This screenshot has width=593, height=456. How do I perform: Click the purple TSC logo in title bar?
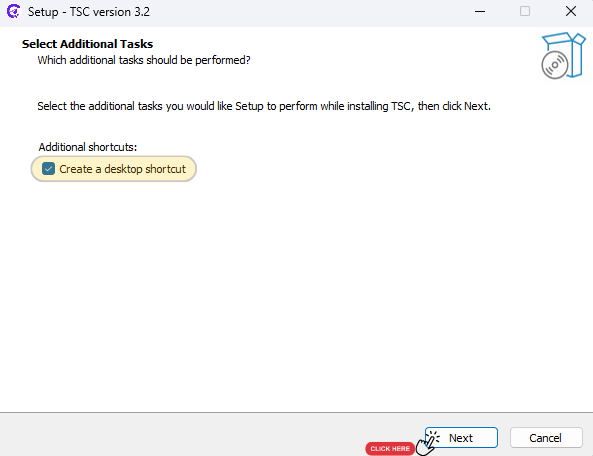(x=14, y=11)
